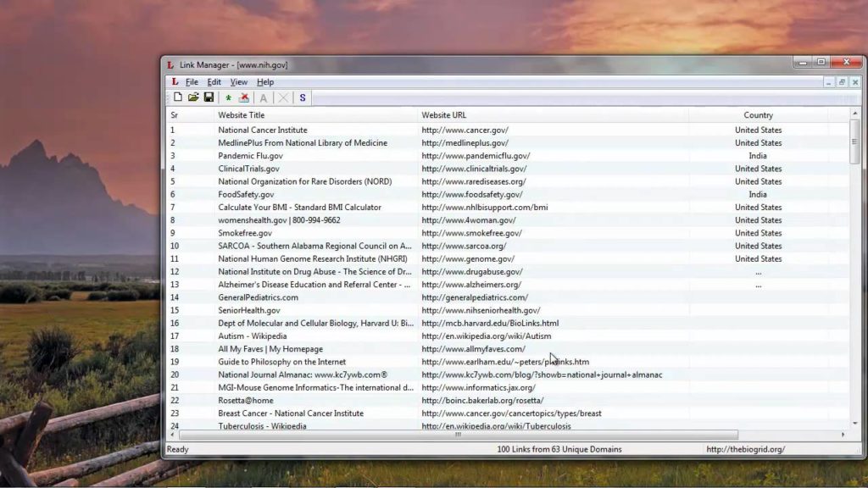
Task: Select the Smokefree.gov title
Action: tap(245, 234)
